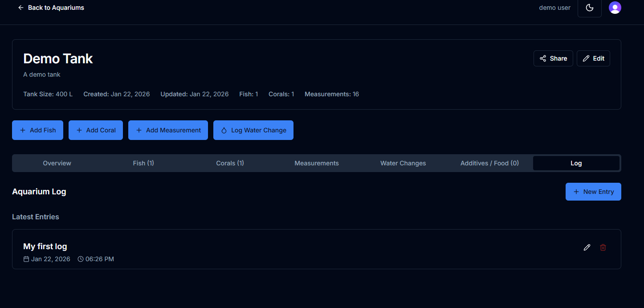Select the Log tab

[576, 163]
